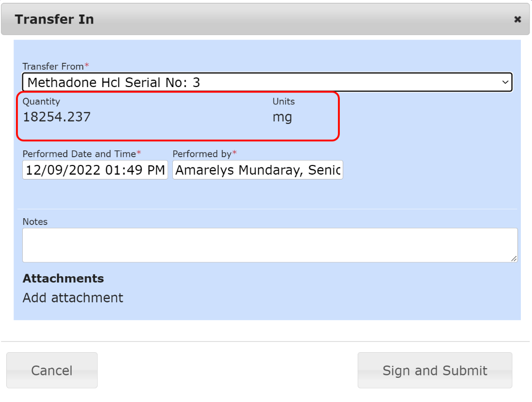
Task: Click the Performed by input field
Action: pos(258,170)
